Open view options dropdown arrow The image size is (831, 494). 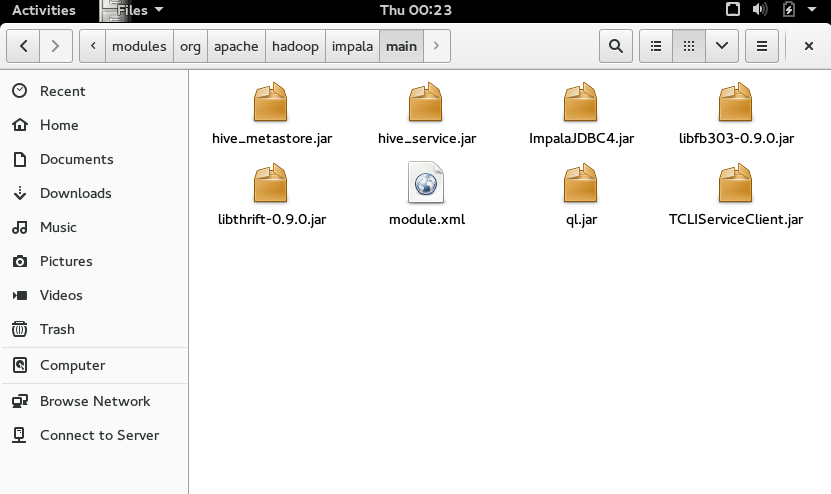tap(722, 46)
